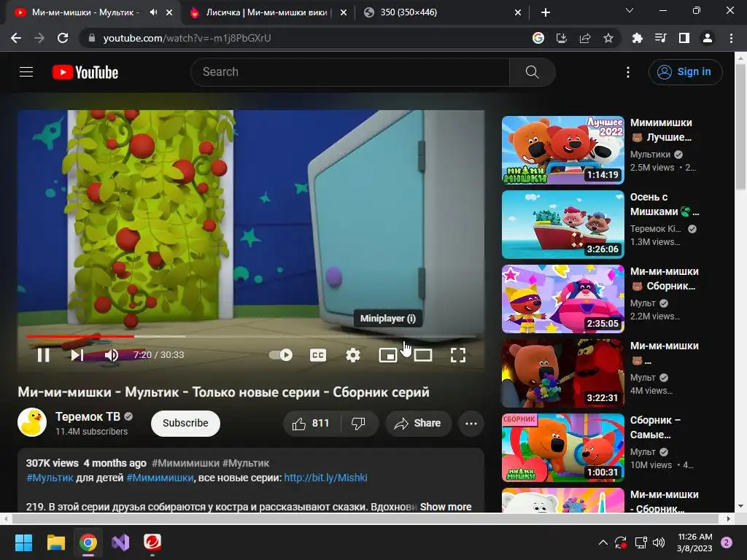
Task: Click the Google icon in address bar
Action: point(538,38)
